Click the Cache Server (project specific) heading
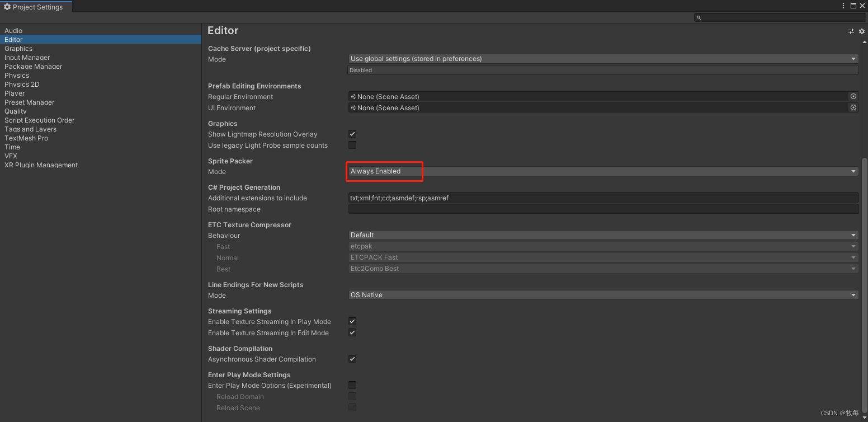This screenshot has width=868, height=422. pyautogui.click(x=259, y=48)
